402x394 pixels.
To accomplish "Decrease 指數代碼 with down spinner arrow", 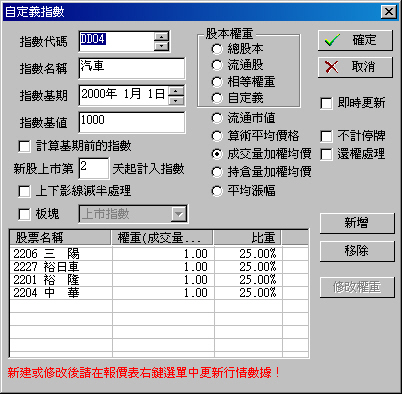I will point(162,46).
